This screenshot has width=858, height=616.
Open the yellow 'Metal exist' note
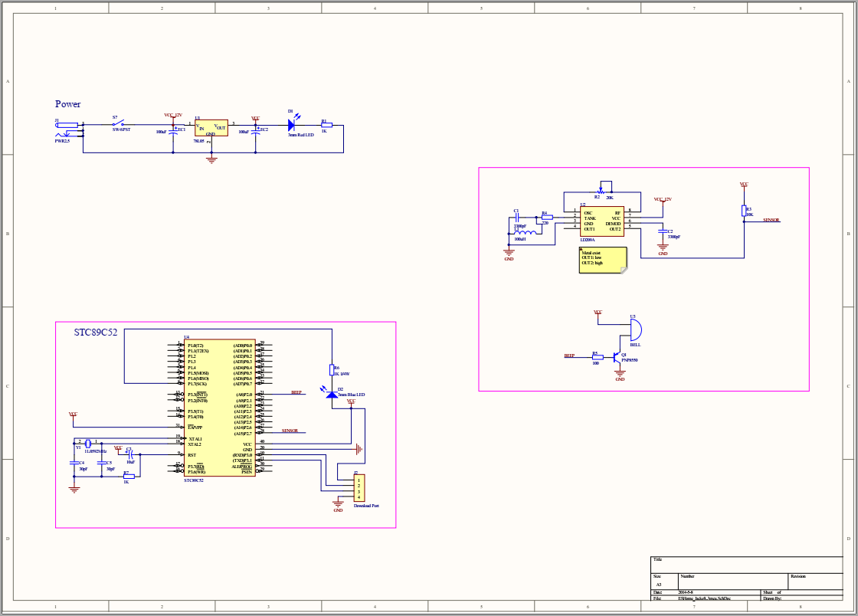click(602, 260)
